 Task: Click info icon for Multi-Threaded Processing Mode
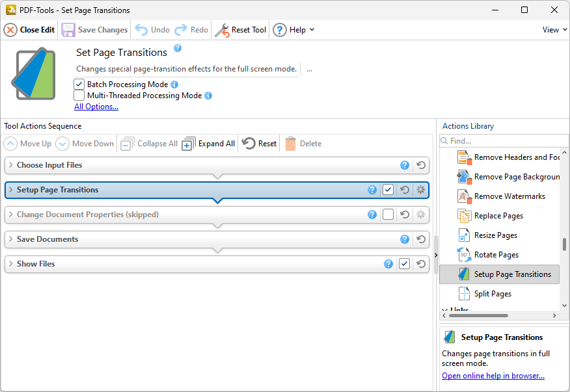(208, 96)
